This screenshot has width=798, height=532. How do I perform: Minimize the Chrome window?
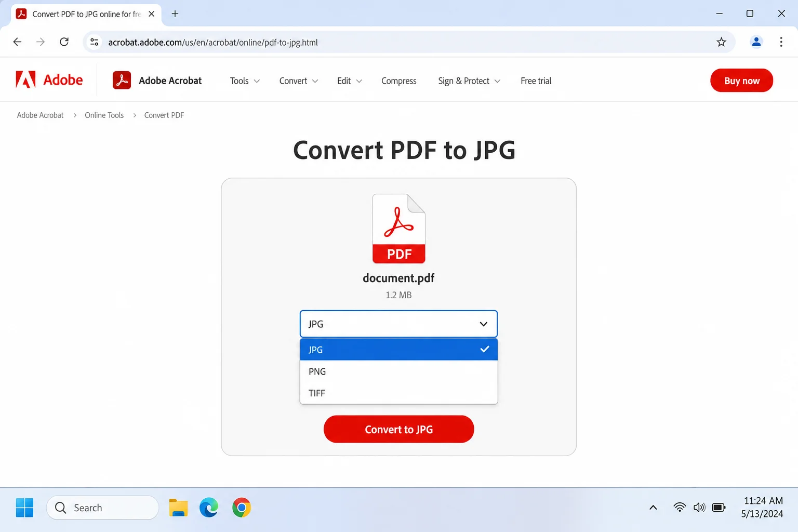click(719, 14)
